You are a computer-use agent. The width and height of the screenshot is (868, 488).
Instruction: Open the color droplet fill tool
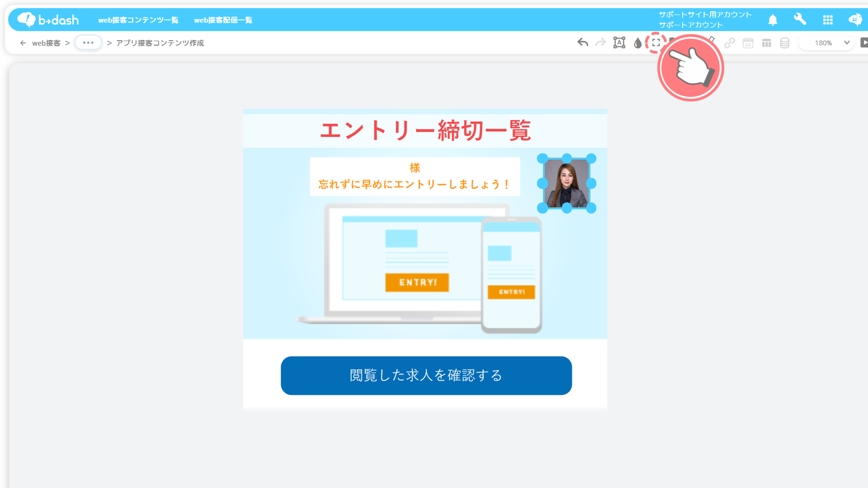point(637,43)
